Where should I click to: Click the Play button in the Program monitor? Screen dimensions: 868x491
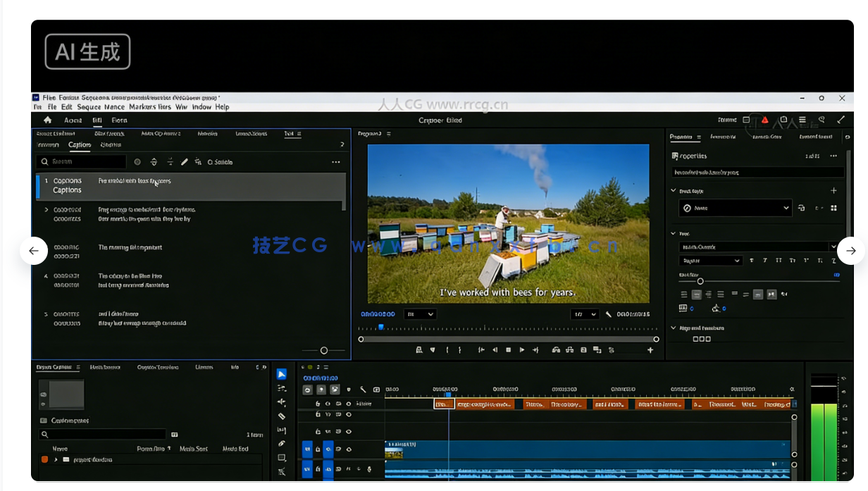521,350
